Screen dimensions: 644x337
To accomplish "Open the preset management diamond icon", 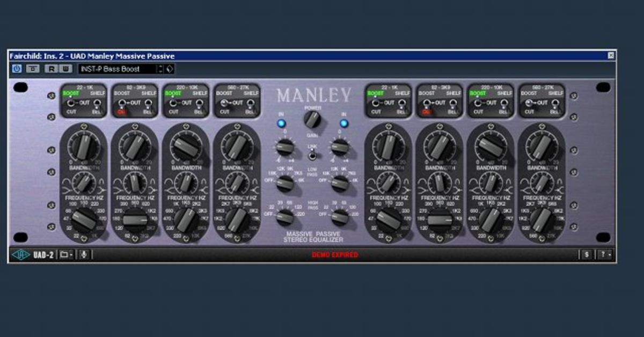I will [x=170, y=69].
